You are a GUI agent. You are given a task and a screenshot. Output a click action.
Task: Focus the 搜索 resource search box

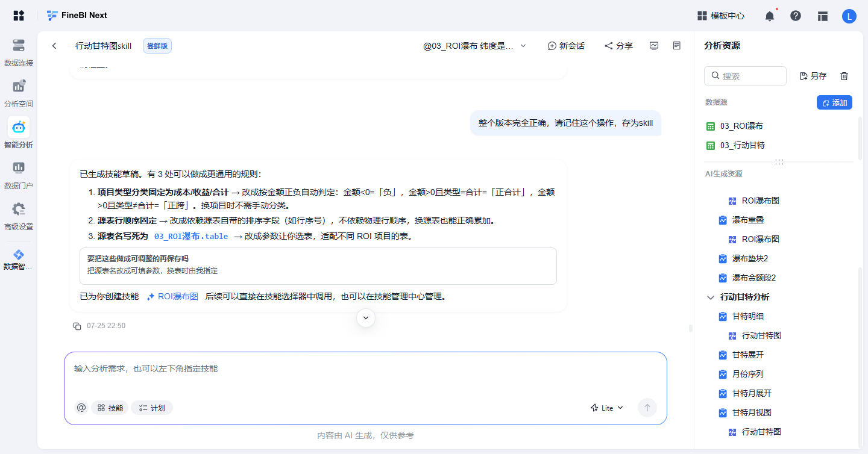[x=745, y=76]
